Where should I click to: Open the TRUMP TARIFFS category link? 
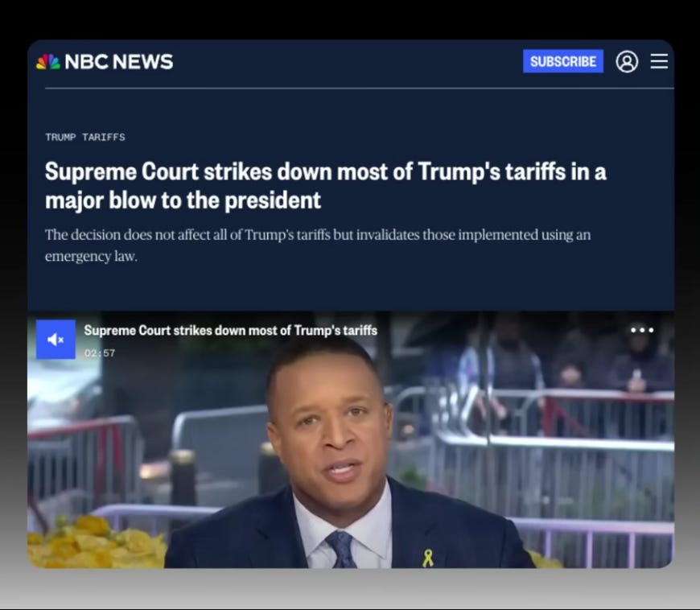point(84,137)
